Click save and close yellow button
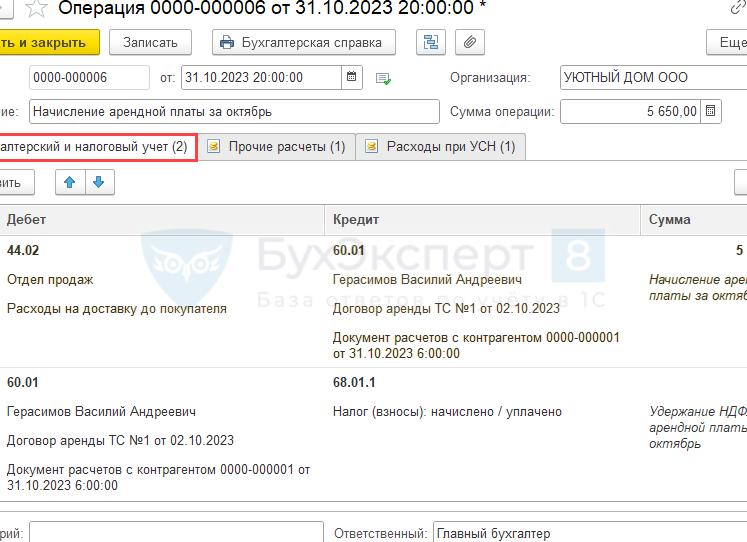The width and height of the screenshot is (747, 542). 48,42
